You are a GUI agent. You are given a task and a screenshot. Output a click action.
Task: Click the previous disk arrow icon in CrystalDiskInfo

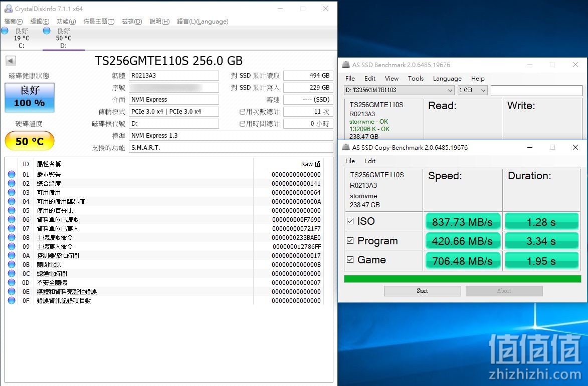[x=11, y=61]
